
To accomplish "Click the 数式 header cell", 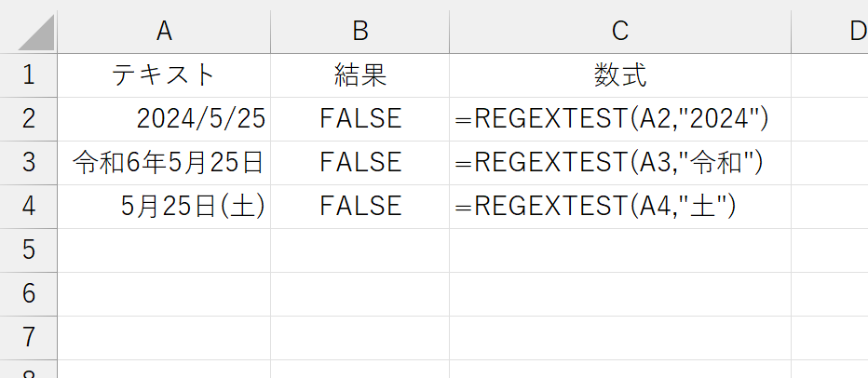I will tap(620, 75).
